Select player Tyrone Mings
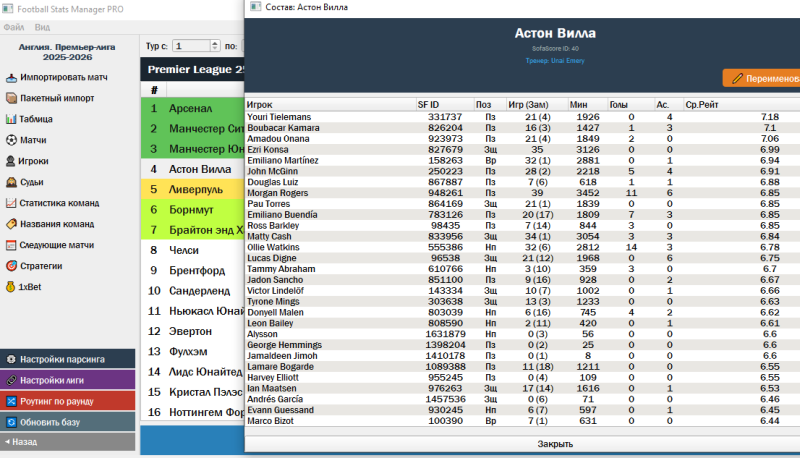The image size is (800, 458). tap(522, 301)
